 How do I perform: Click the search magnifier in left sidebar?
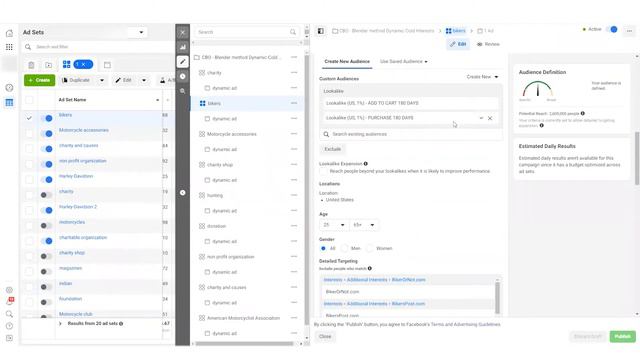[x=9, y=314]
